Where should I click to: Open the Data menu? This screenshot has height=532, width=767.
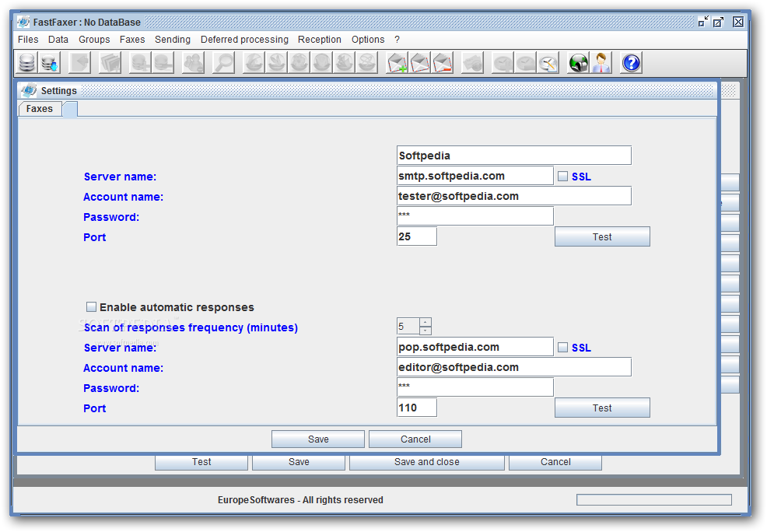click(58, 40)
